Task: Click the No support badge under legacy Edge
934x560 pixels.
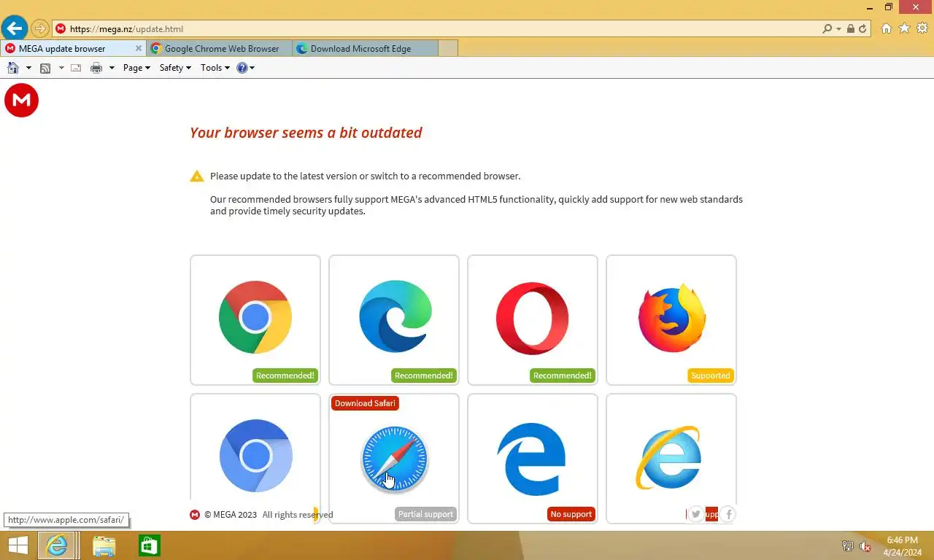Action: tap(571, 514)
